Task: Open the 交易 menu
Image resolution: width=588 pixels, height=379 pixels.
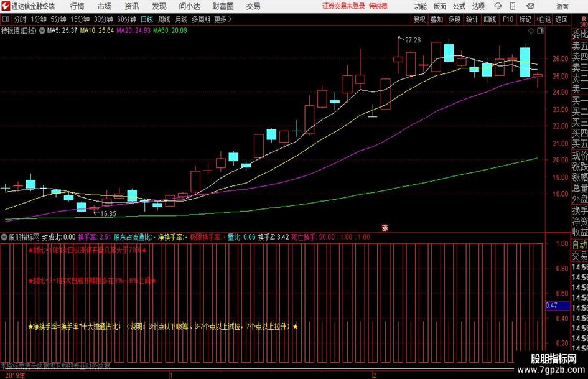Action: coord(253,6)
